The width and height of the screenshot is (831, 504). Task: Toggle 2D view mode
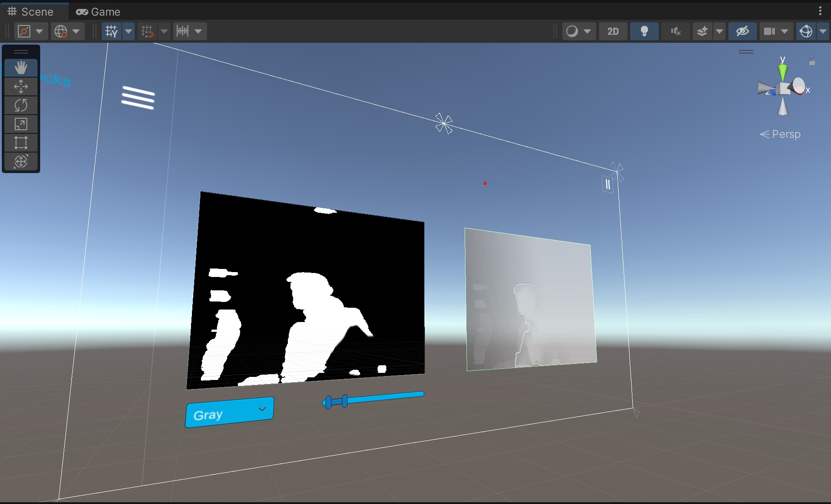pyautogui.click(x=613, y=31)
